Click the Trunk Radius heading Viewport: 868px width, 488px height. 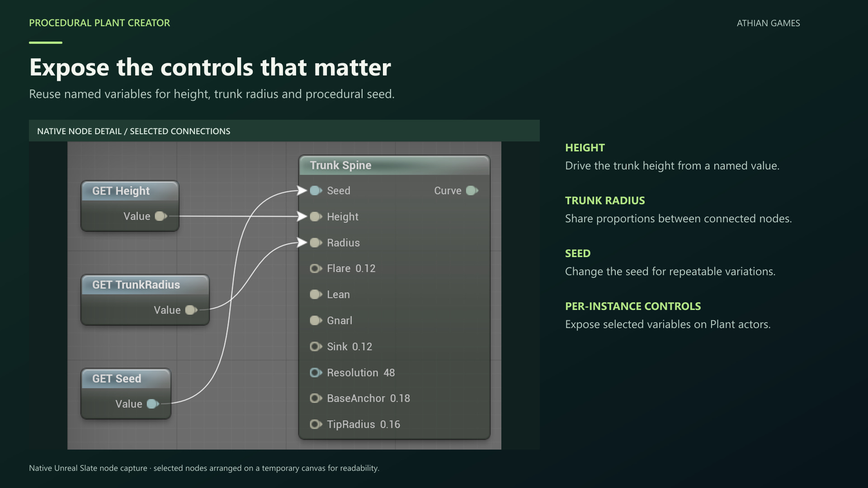point(605,201)
